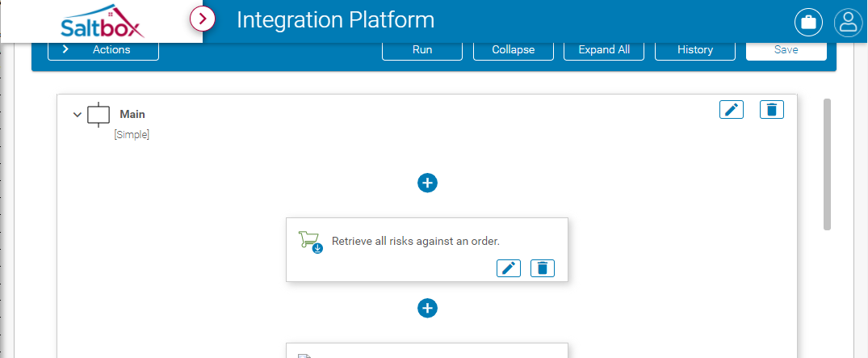
Task: Edit the Main block with pencil icon
Action: coord(732,110)
